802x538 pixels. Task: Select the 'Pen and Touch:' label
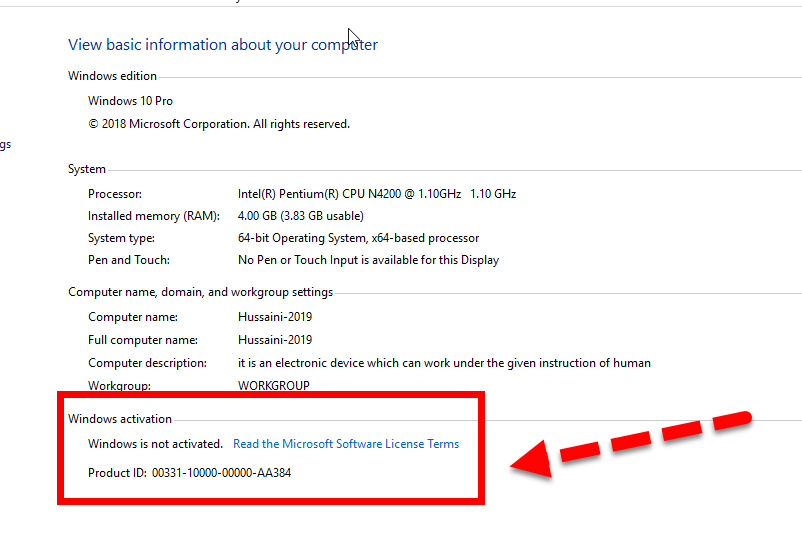click(129, 260)
